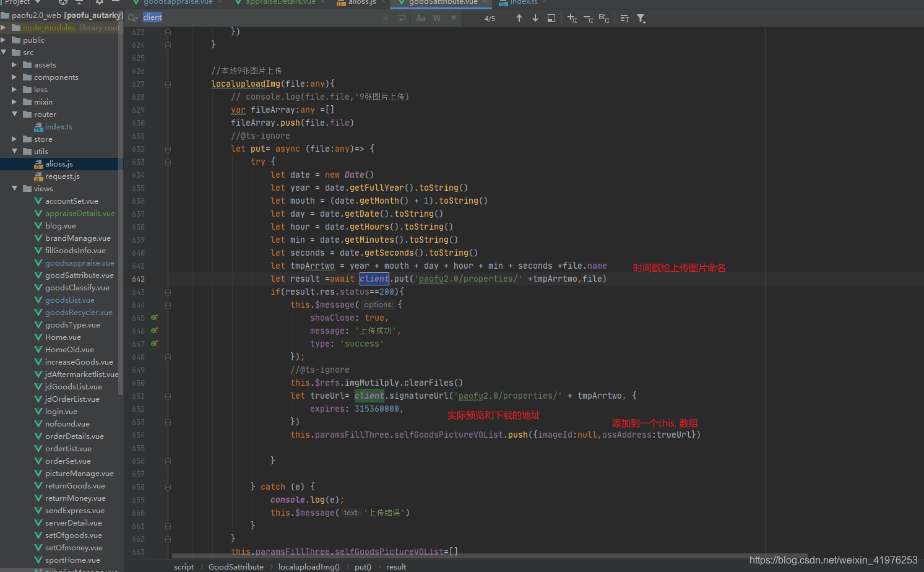Image resolution: width=924 pixels, height=572 pixels.
Task: Select all occurrences icon in find bar
Action: coord(604,18)
